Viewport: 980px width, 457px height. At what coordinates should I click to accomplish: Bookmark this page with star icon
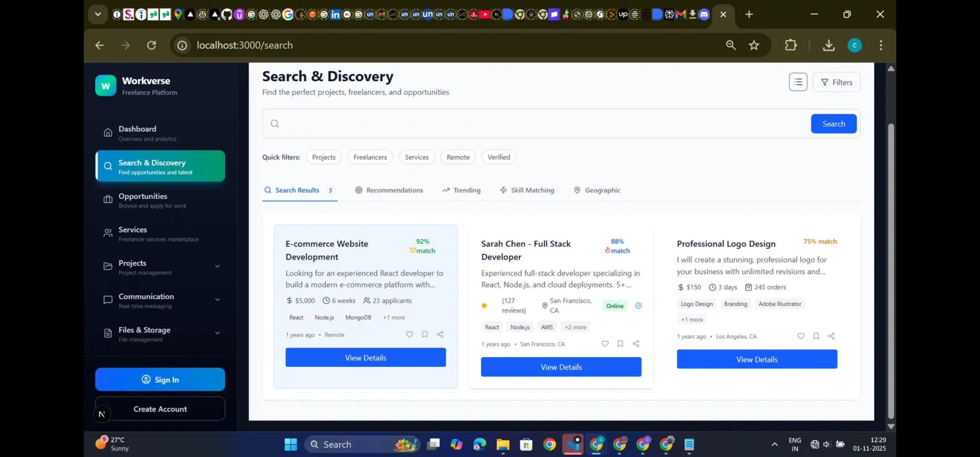point(754,45)
